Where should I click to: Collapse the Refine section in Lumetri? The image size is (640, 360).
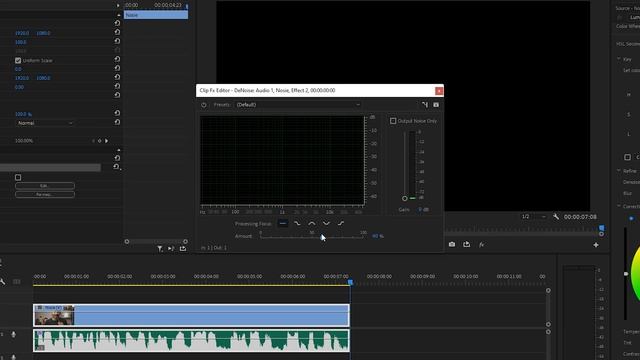click(619, 171)
